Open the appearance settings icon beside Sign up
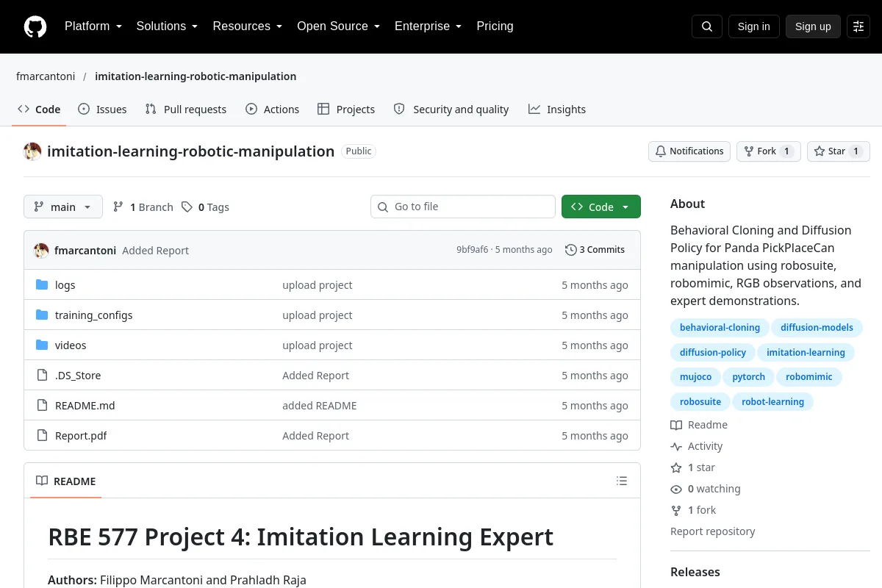Screen dimensions: 882x588 [858, 26]
